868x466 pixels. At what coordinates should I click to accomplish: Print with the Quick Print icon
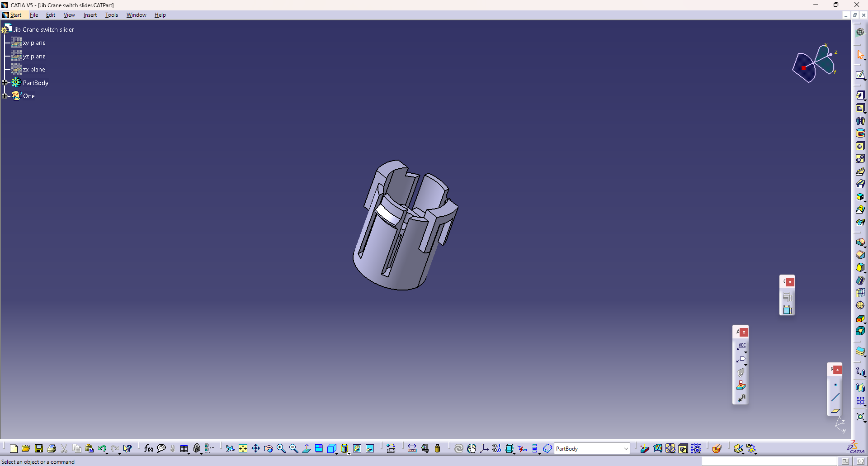(x=52, y=448)
